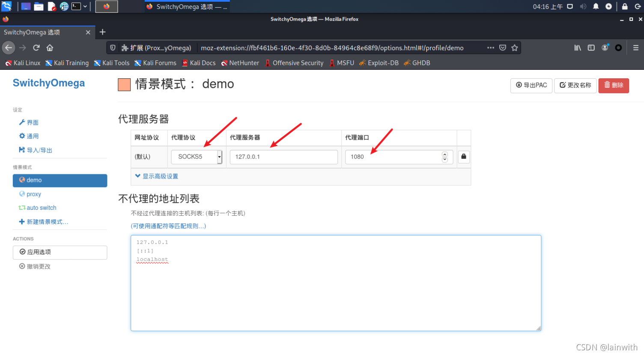This screenshot has width=644, height=355.
Task: Click the tracking protection shield in the URL bar
Action: pos(113,48)
